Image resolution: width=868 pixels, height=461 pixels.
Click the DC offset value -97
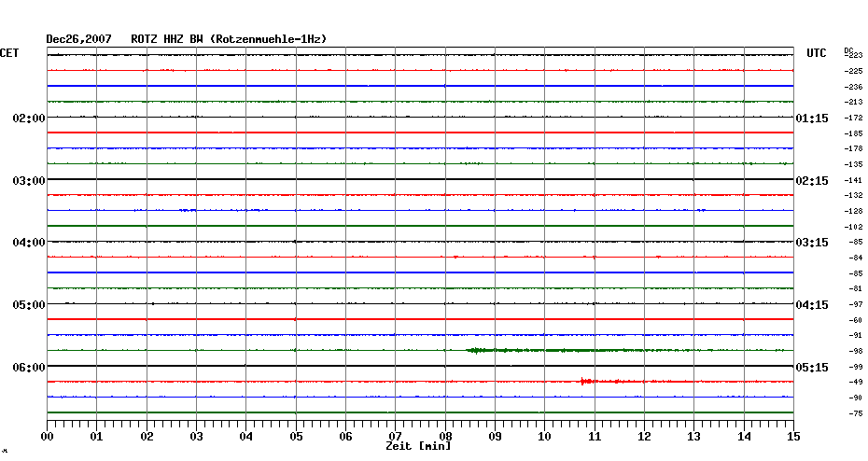pyautogui.click(x=855, y=305)
